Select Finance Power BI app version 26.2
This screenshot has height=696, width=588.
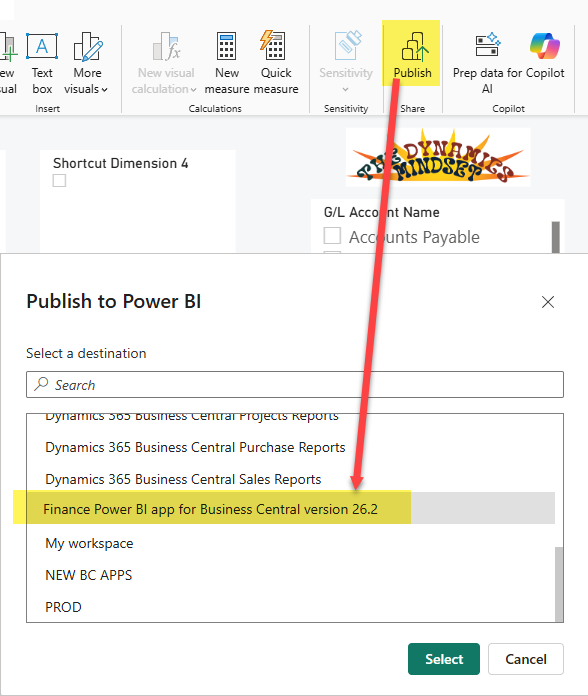291,509
